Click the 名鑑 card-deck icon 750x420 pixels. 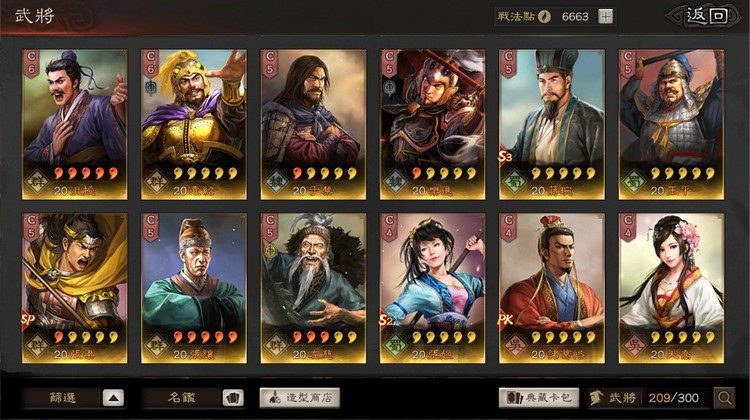[x=233, y=398]
